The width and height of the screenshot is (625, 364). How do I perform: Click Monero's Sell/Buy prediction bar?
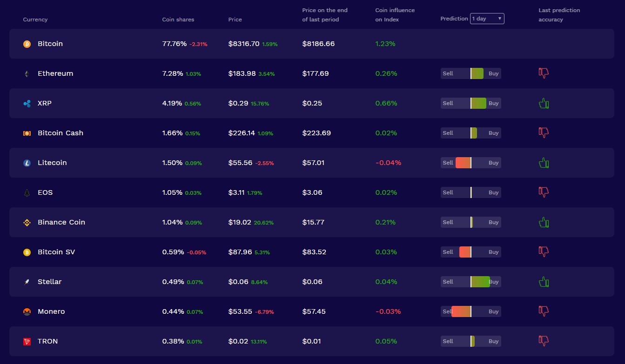pos(470,311)
